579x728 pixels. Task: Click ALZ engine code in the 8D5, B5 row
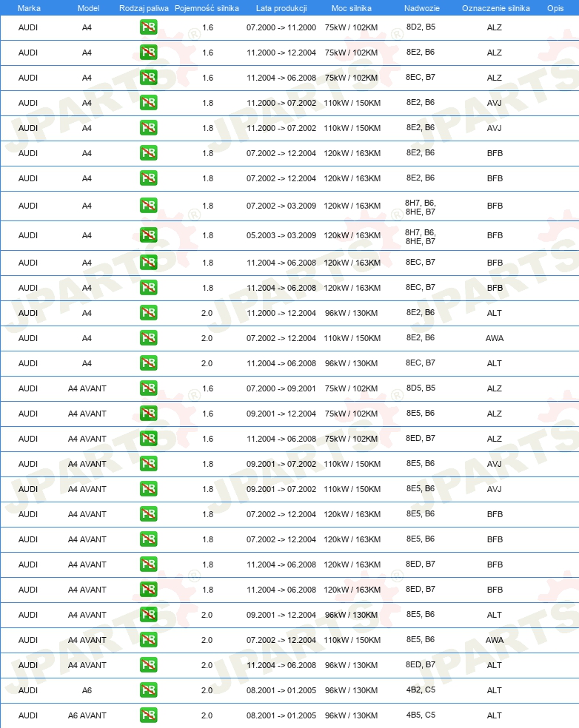[x=495, y=388]
